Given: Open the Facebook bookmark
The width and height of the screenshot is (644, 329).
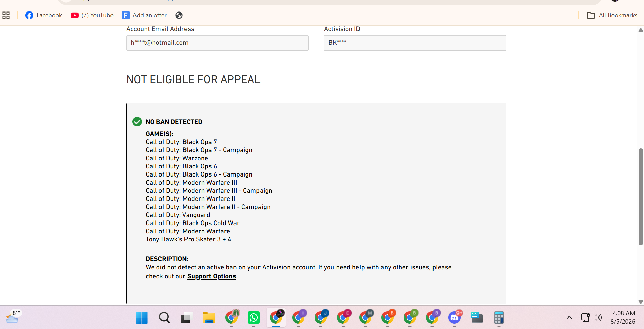Looking at the screenshot, I should click(44, 15).
